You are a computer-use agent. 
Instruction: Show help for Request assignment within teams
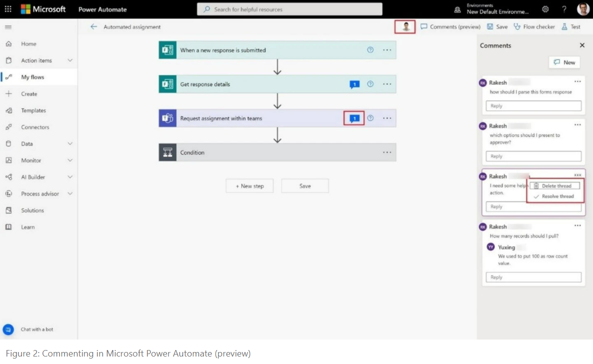point(370,118)
